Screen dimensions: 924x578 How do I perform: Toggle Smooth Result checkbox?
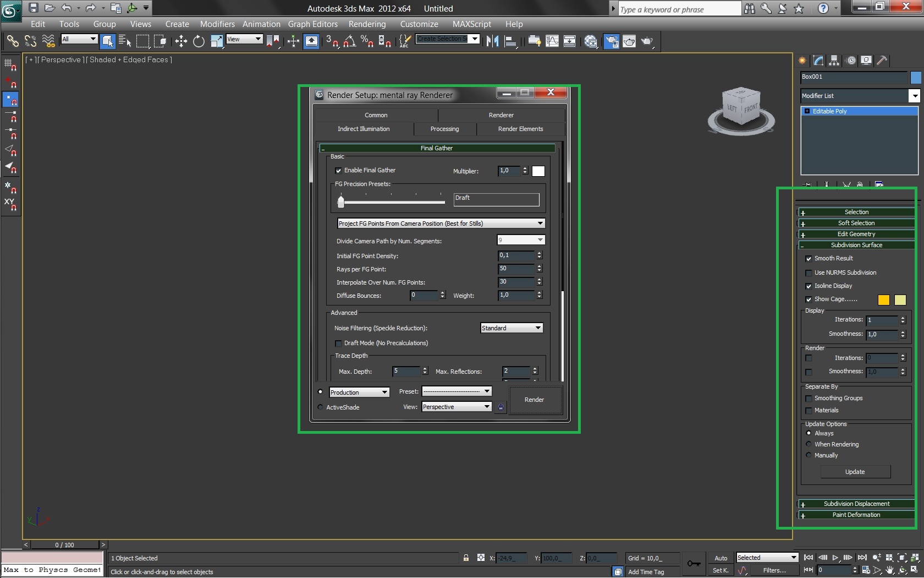coord(809,259)
